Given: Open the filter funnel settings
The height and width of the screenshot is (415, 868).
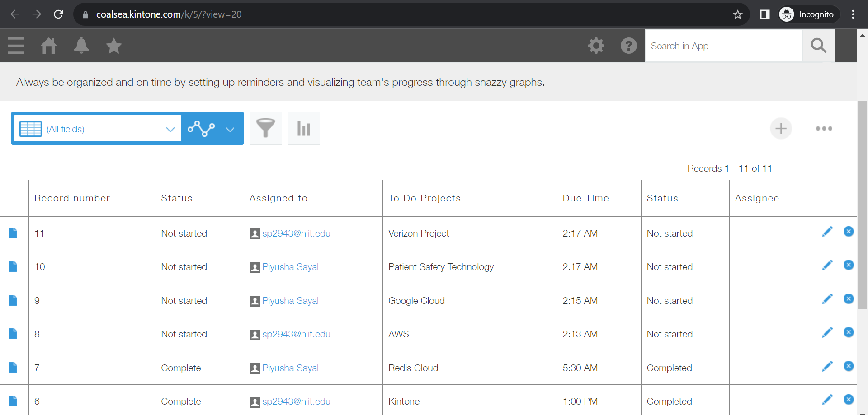Looking at the screenshot, I should (x=265, y=128).
